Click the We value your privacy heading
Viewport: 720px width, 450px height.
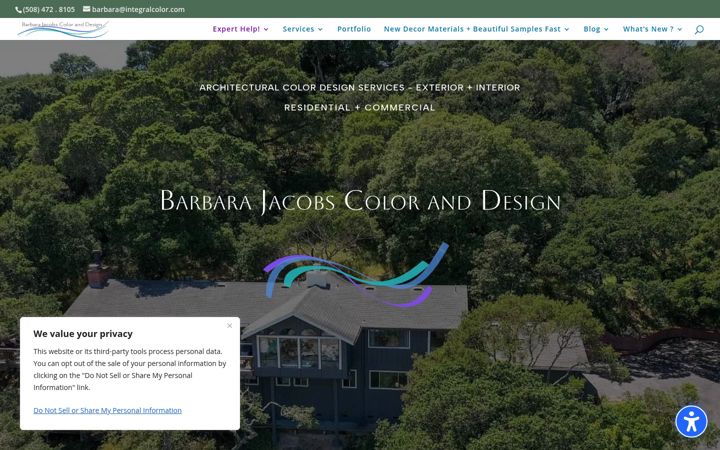point(83,334)
